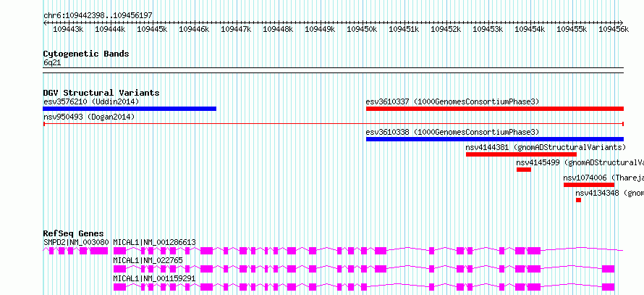Click the 109447k ruler tick label
The image size is (644, 295).
tap(236, 29)
